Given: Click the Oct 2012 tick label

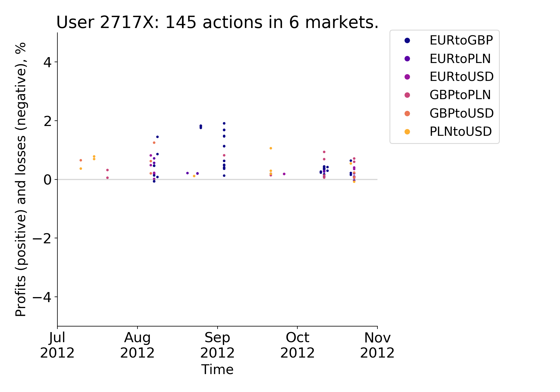Looking at the screenshot, I should click(297, 345).
